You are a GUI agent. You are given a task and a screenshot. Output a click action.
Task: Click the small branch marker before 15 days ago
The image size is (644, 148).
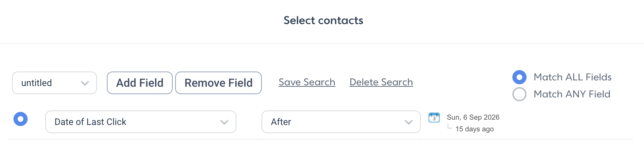click(x=449, y=126)
